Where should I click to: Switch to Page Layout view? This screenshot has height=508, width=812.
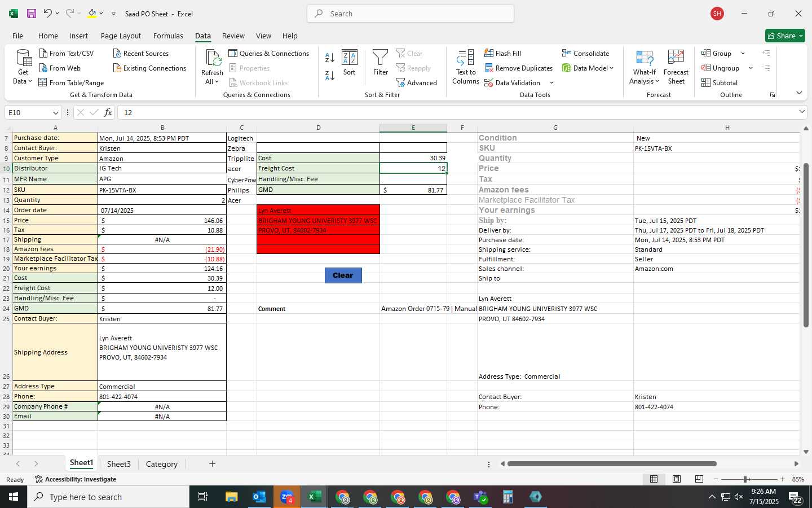[x=676, y=479]
